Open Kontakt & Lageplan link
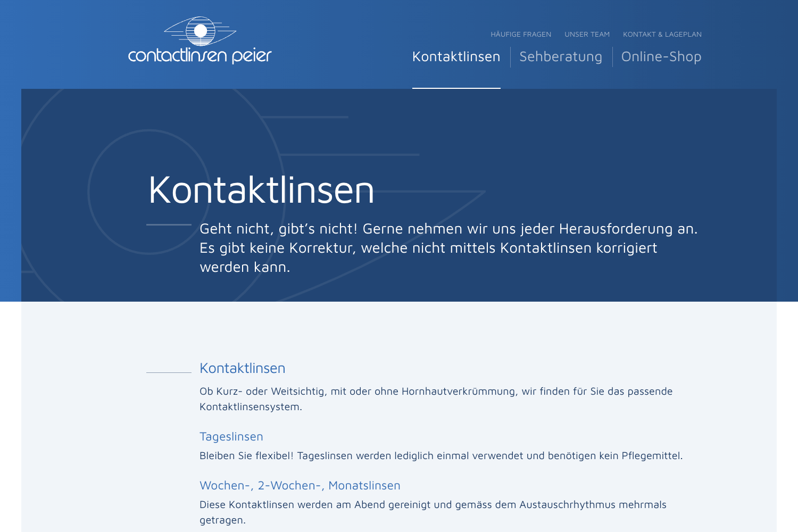The image size is (798, 532). (662, 35)
